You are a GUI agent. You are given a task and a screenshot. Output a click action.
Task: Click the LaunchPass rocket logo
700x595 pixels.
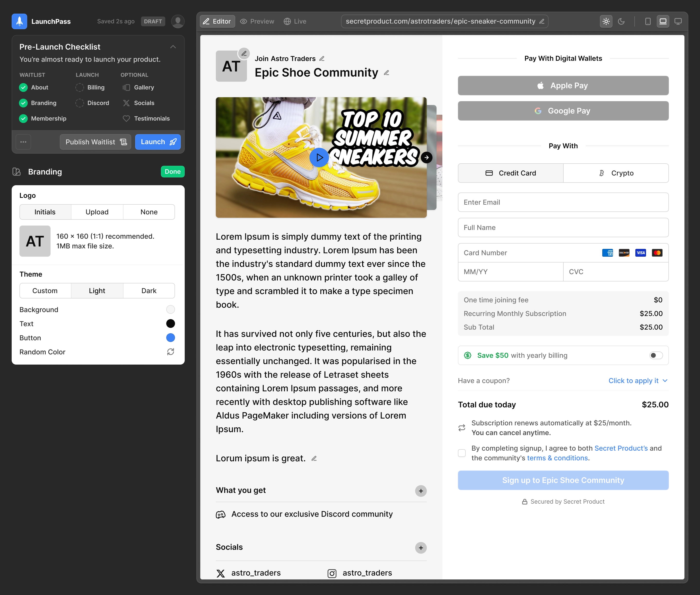tap(19, 21)
